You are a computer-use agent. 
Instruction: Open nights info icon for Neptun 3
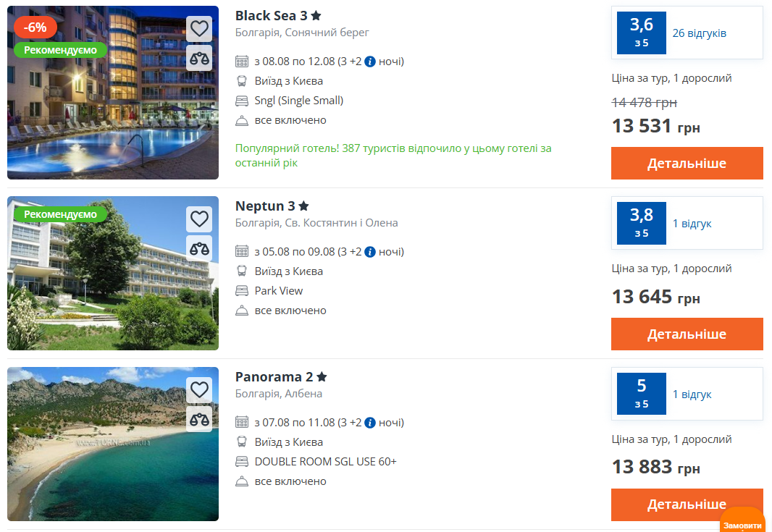point(370,252)
